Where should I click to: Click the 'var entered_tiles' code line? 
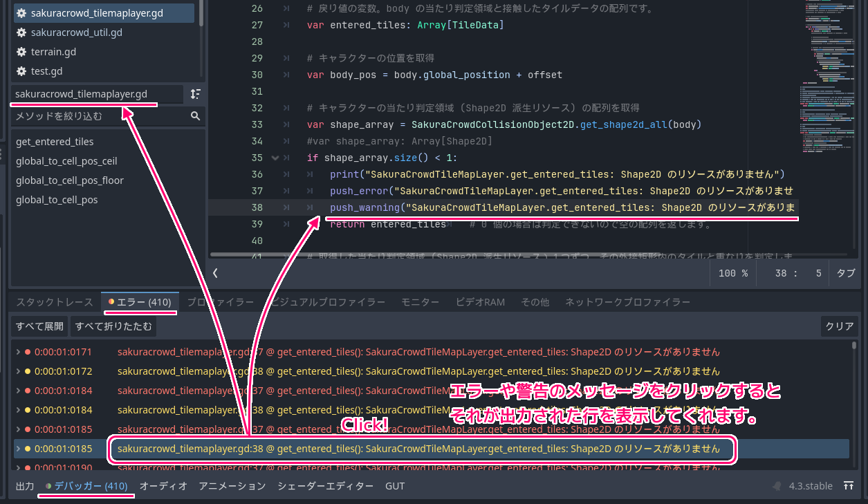pyautogui.click(x=405, y=25)
